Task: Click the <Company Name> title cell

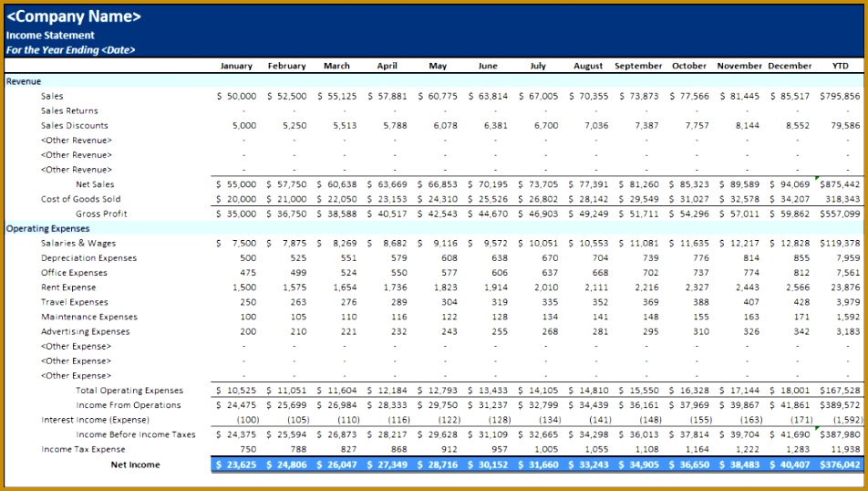Action: pyautogui.click(x=74, y=16)
